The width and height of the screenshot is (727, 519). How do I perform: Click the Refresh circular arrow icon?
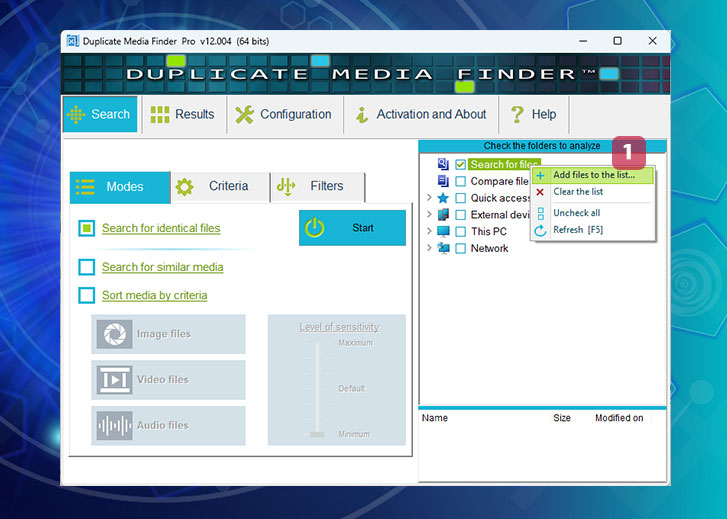tap(540, 230)
